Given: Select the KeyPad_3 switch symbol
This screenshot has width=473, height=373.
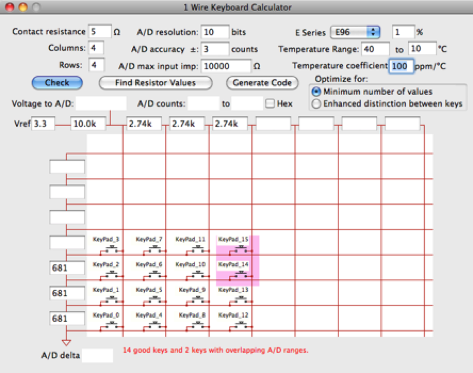Looking at the screenshot, I should click(112, 249).
